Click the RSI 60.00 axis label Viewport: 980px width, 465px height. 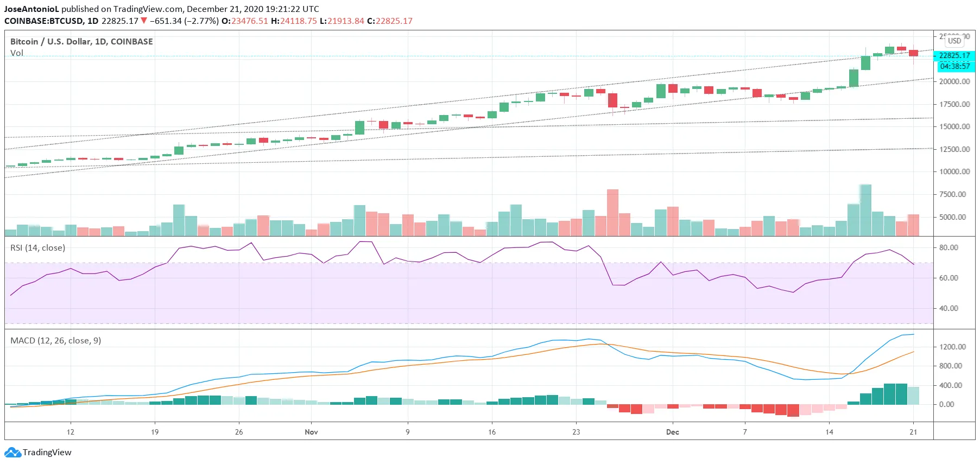(x=949, y=278)
